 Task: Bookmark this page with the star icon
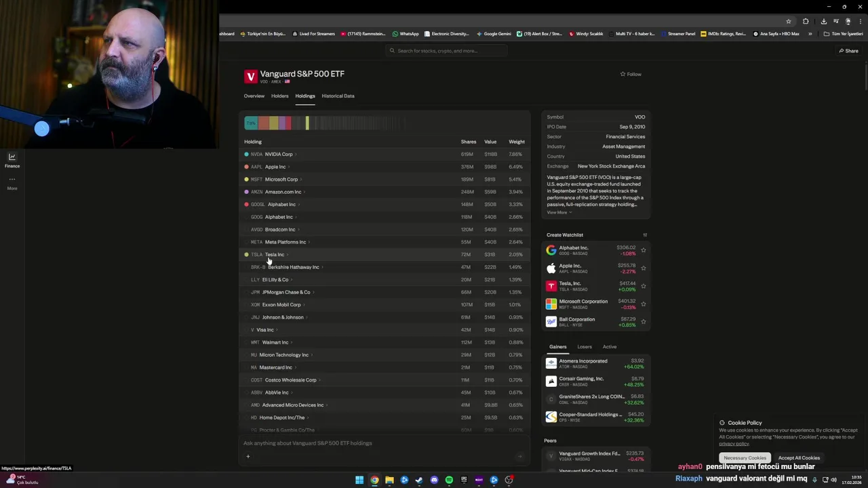789,21
